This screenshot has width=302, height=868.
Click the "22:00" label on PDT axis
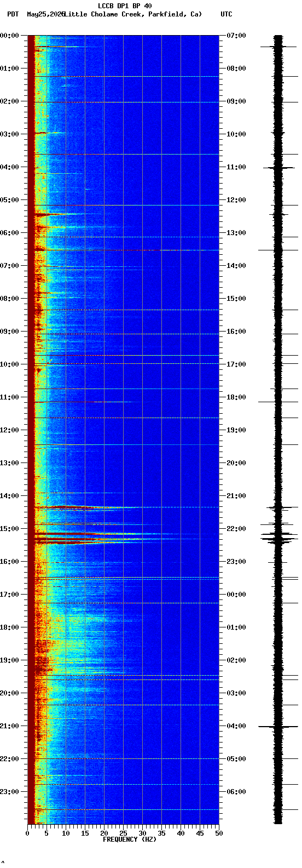[x=9, y=759]
